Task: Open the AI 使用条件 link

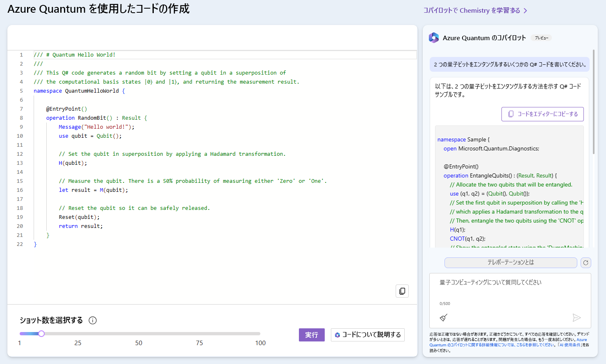Action: (570, 345)
